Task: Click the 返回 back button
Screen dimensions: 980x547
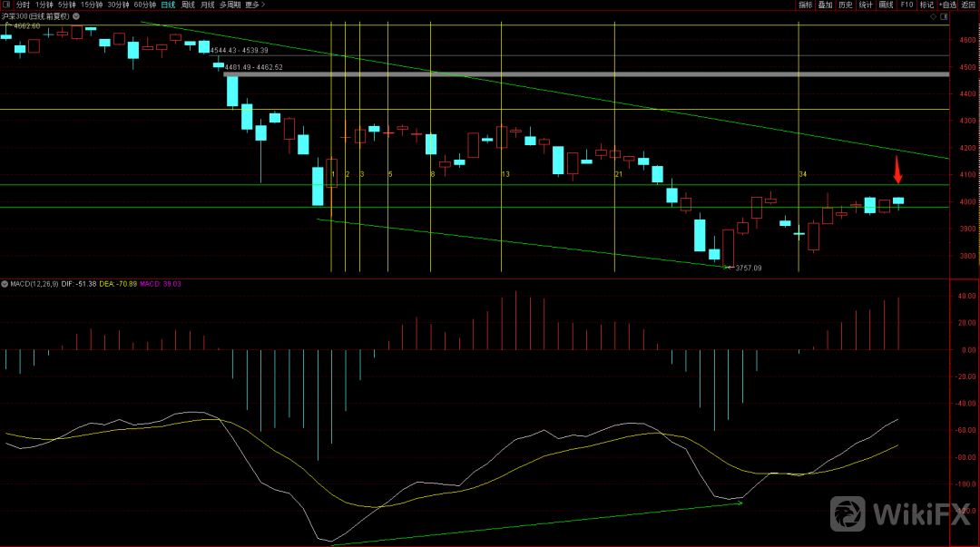Action: click(968, 5)
